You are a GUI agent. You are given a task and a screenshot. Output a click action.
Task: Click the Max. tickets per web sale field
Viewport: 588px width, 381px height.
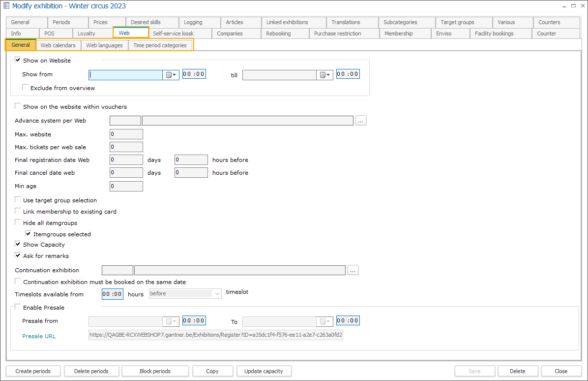coord(126,147)
